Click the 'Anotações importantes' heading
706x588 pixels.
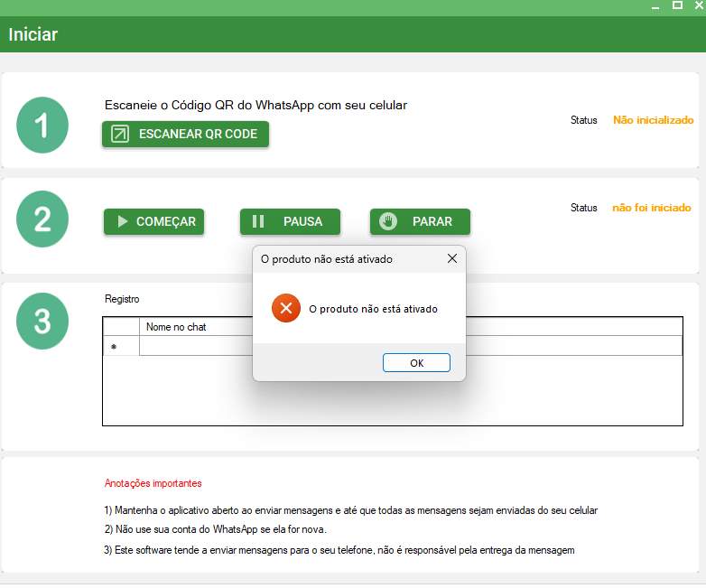coord(153,483)
